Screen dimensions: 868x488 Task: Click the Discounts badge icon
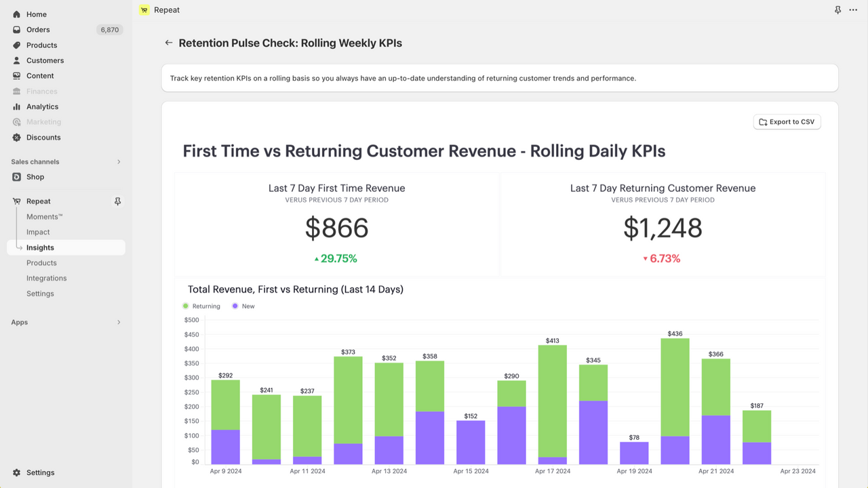click(x=17, y=138)
